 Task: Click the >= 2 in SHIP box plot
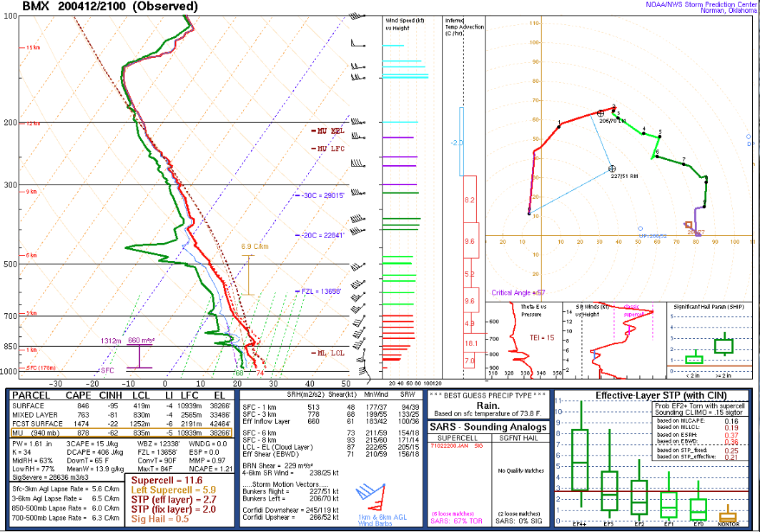pos(723,345)
